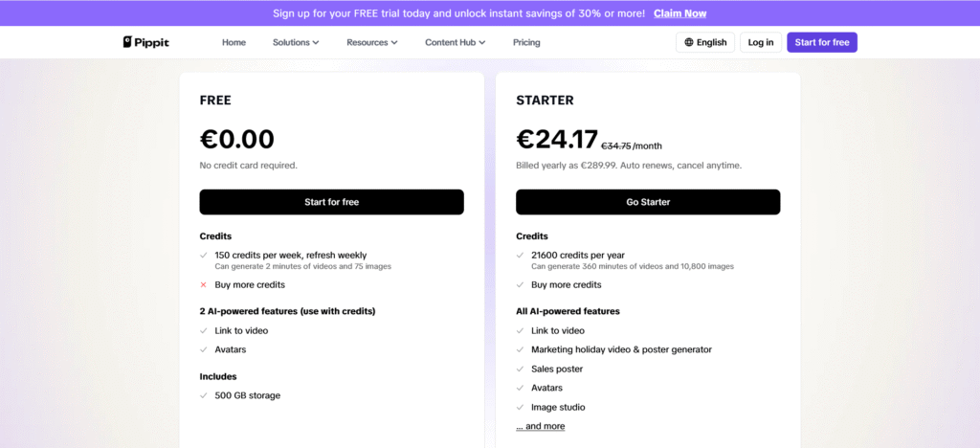Select the English language button
This screenshot has width=980, height=448.
(705, 42)
